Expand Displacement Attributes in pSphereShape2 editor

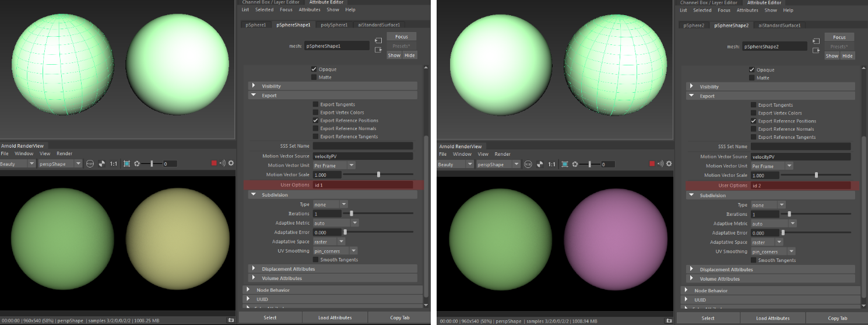771,270
